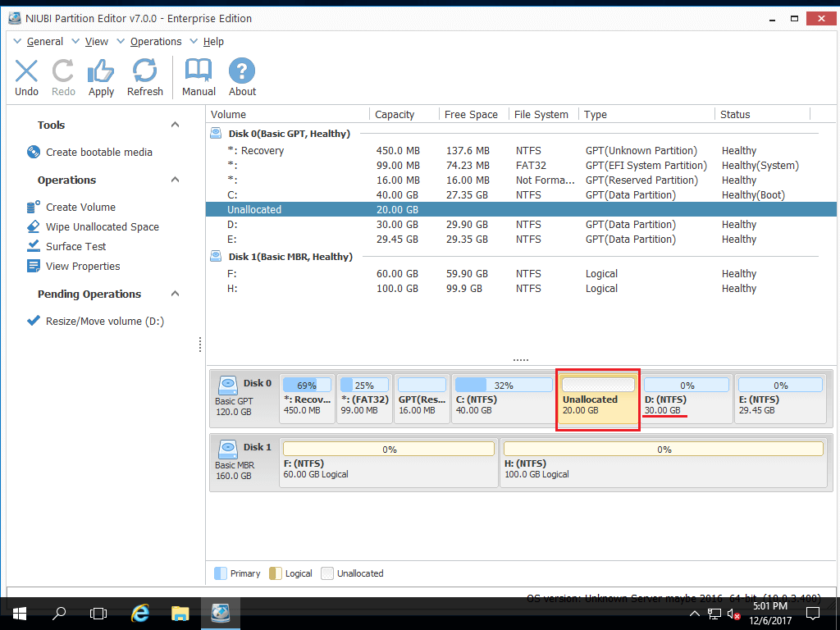Click Surface Test operation
Viewport: 840px width, 630px height.
(x=76, y=246)
